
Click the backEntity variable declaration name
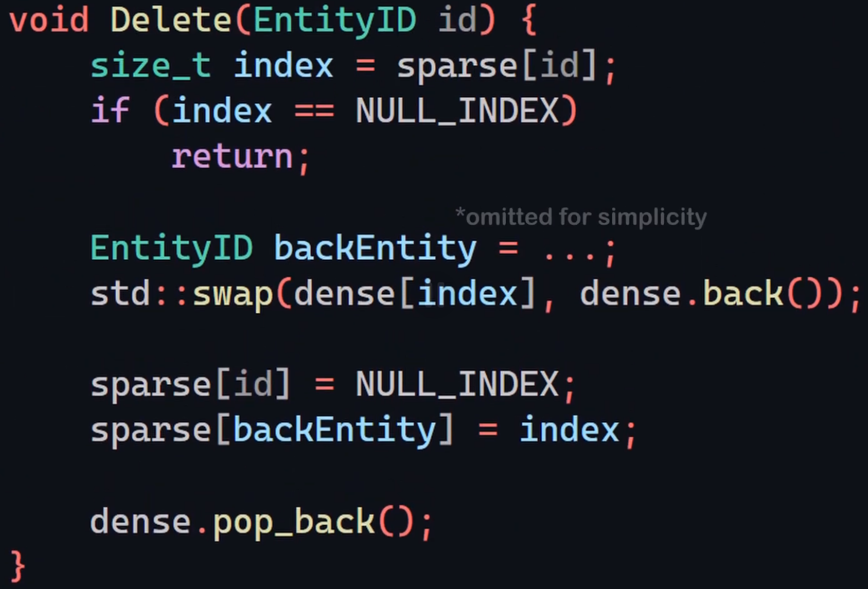(x=375, y=248)
